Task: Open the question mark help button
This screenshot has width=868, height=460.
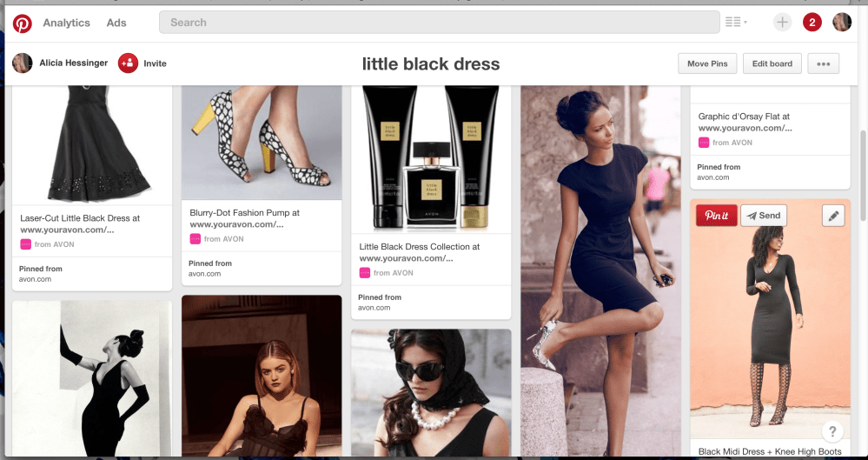Action: [832, 431]
